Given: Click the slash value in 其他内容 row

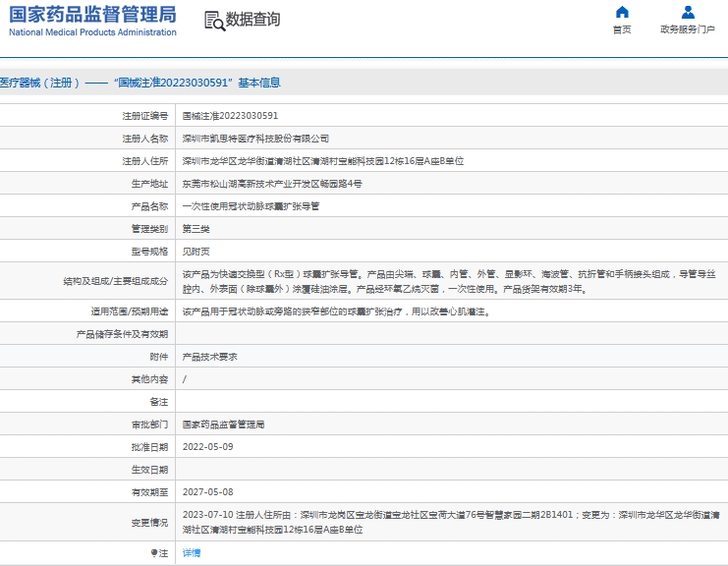Looking at the screenshot, I should click(185, 379).
